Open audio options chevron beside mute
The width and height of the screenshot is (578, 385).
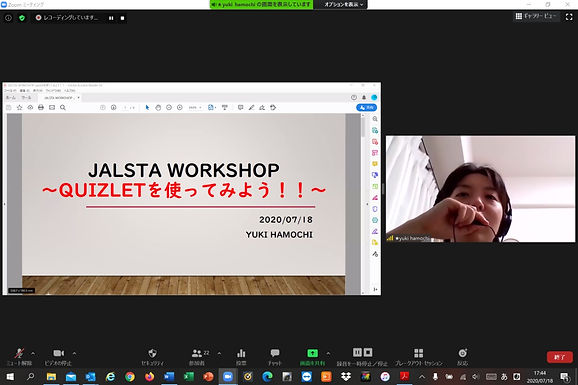(33, 353)
